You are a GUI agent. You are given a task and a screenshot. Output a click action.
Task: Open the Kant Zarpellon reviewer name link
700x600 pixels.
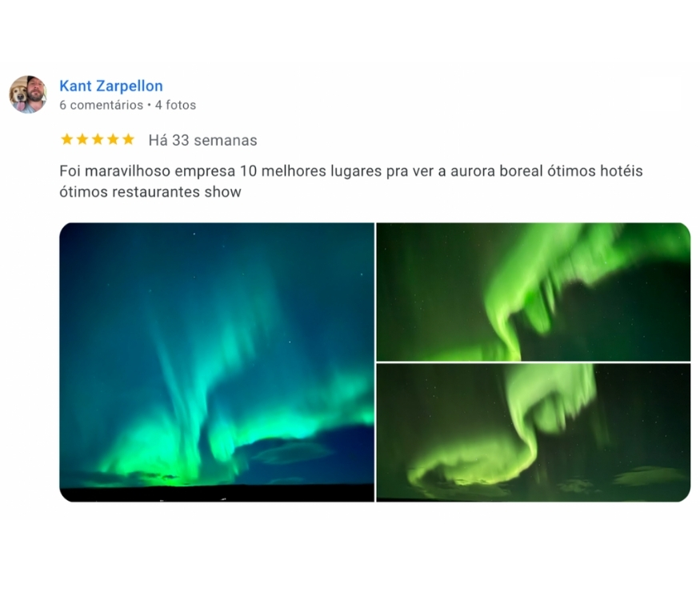click(111, 86)
